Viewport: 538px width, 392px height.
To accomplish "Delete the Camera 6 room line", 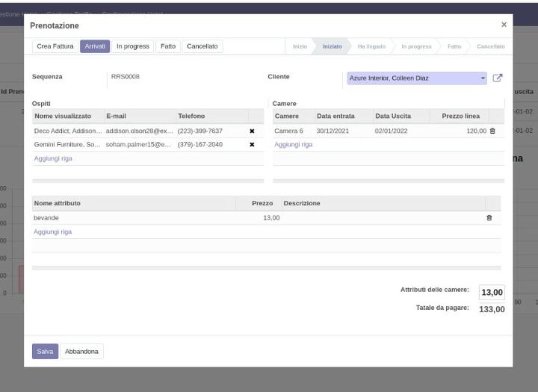I will click(x=492, y=131).
